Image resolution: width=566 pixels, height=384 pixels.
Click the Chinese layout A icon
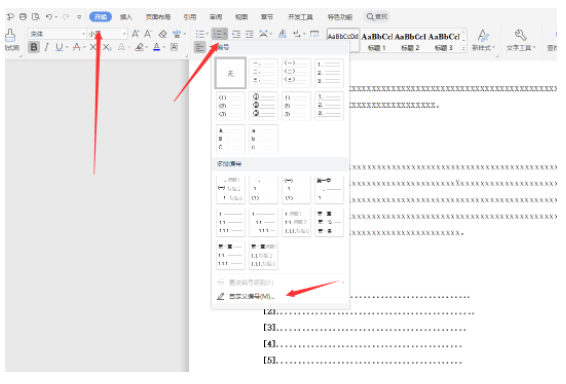click(264, 34)
